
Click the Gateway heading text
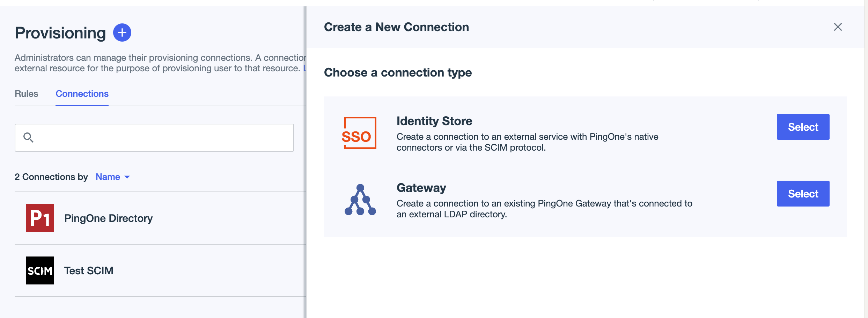421,188
